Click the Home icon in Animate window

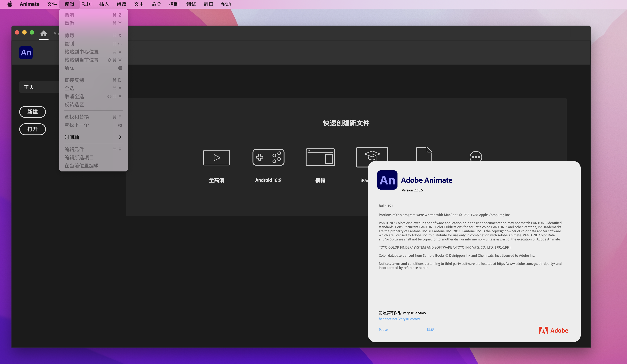click(44, 33)
